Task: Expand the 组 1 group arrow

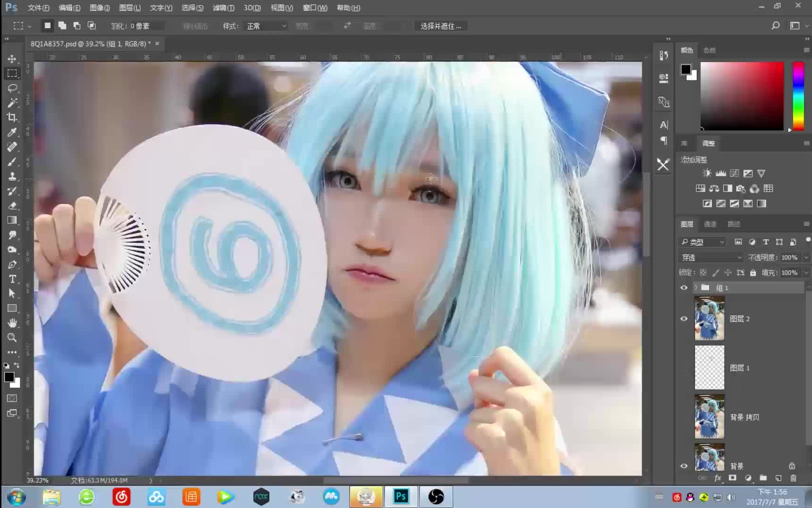Action: 696,287
